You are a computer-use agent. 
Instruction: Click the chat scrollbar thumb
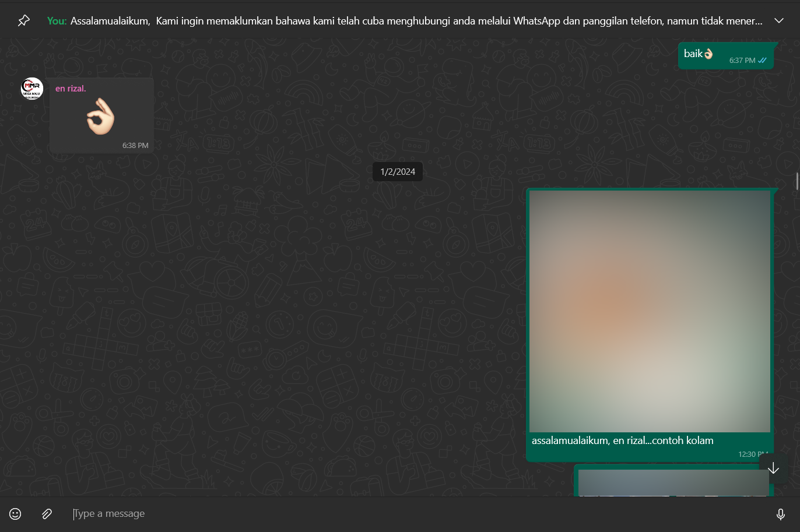click(x=797, y=181)
